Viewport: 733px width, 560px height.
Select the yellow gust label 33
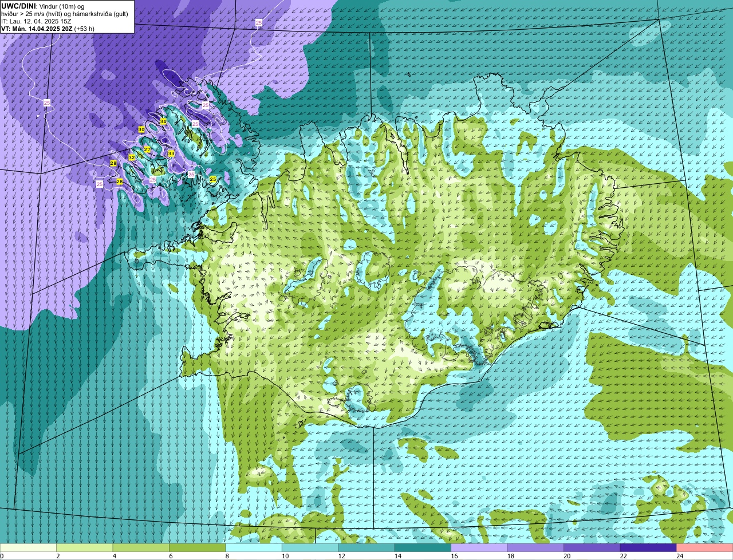[x=171, y=153]
